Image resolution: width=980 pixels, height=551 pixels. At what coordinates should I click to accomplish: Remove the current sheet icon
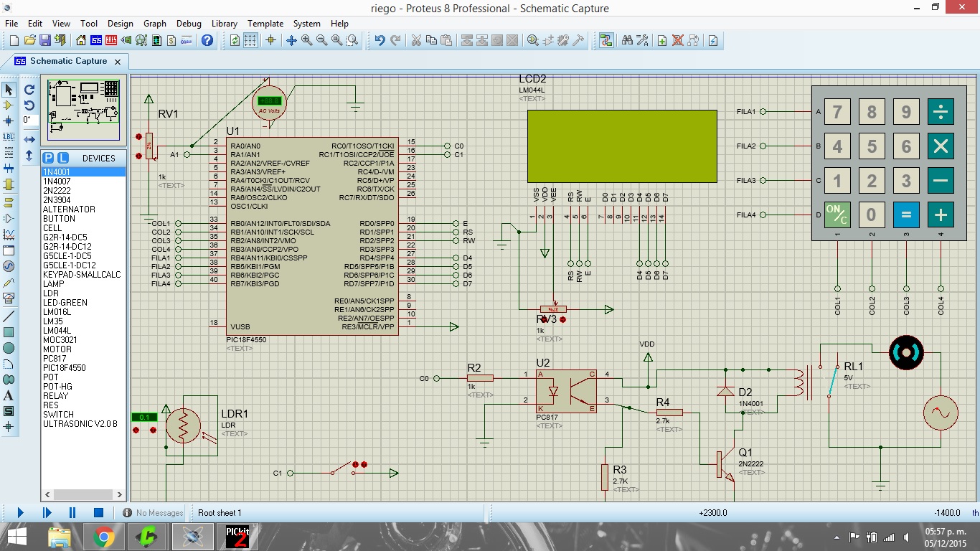(677, 40)
